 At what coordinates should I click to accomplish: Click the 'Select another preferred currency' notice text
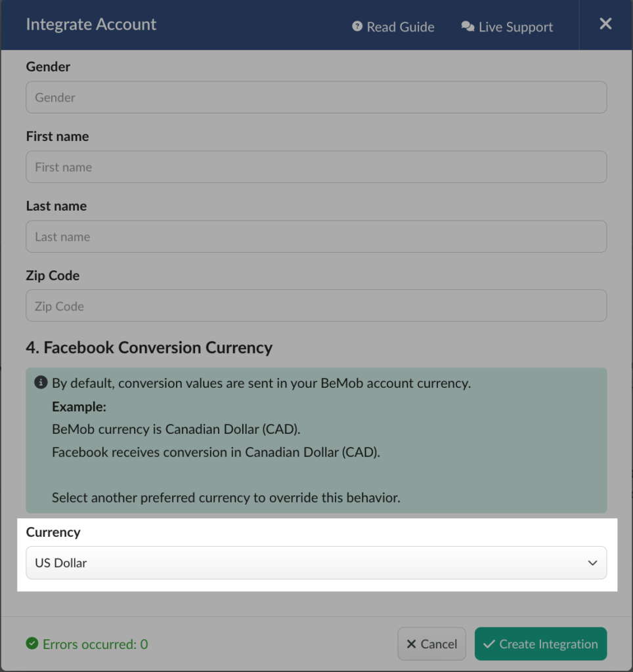pos(226,497)
